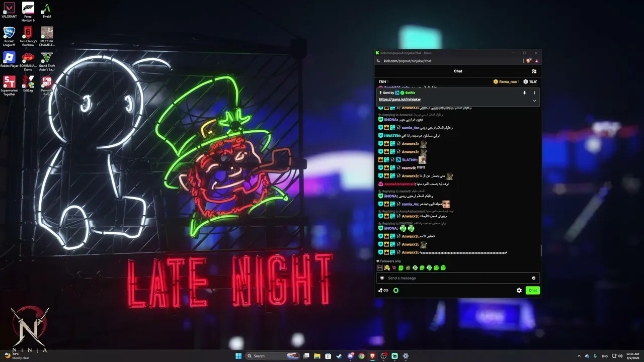644x362 pixels.
Task: Click the chat scrollbar thumb
Action: (x=541, y=250)
